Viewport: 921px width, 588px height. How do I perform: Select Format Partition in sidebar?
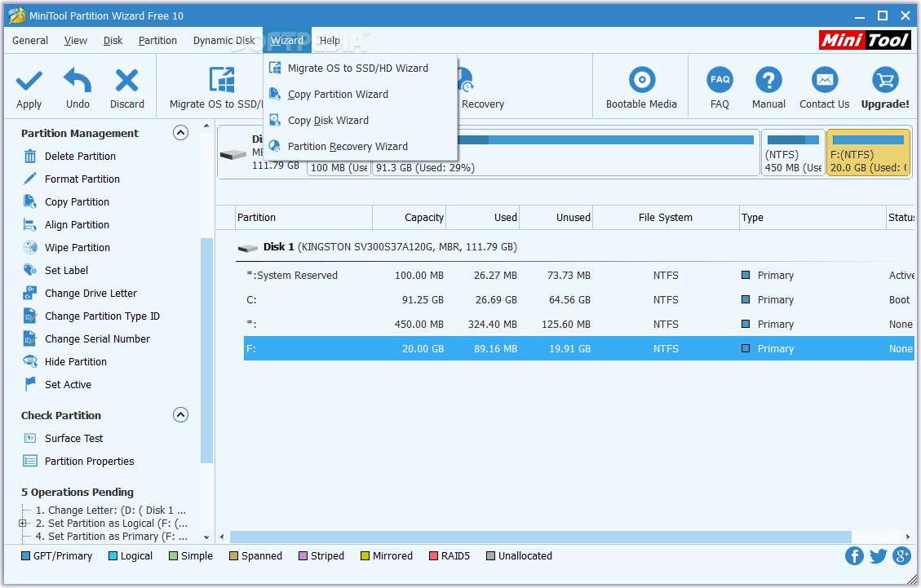pos(82,179)
